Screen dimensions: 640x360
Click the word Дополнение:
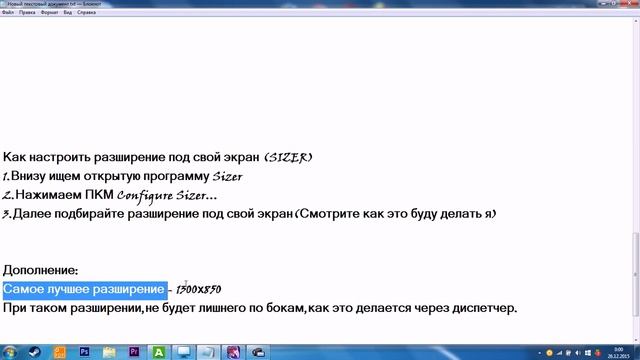point(40,271)
